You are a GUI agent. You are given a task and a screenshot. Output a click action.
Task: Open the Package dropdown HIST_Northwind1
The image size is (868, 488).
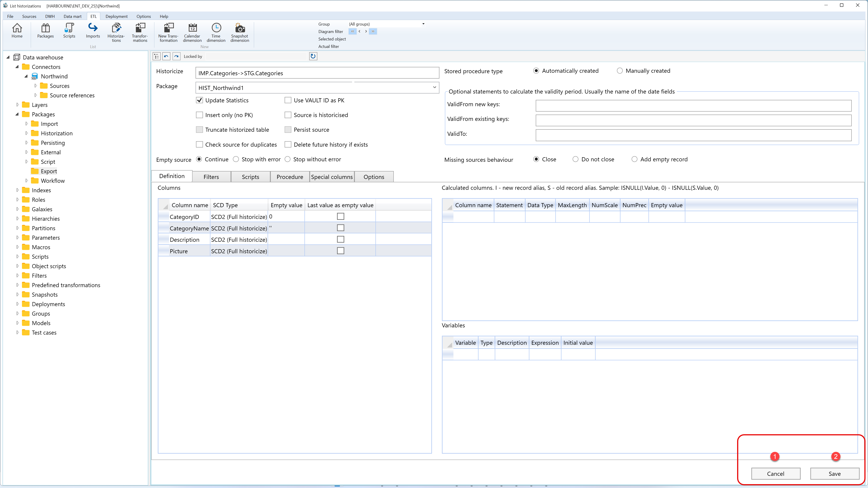pyautogui.click(x=434, y=88)
